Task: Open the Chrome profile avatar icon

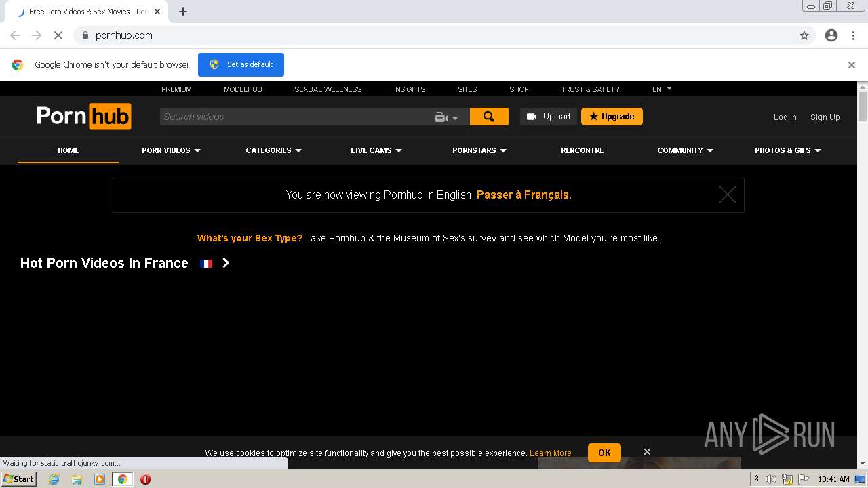Action: (831, 35)
